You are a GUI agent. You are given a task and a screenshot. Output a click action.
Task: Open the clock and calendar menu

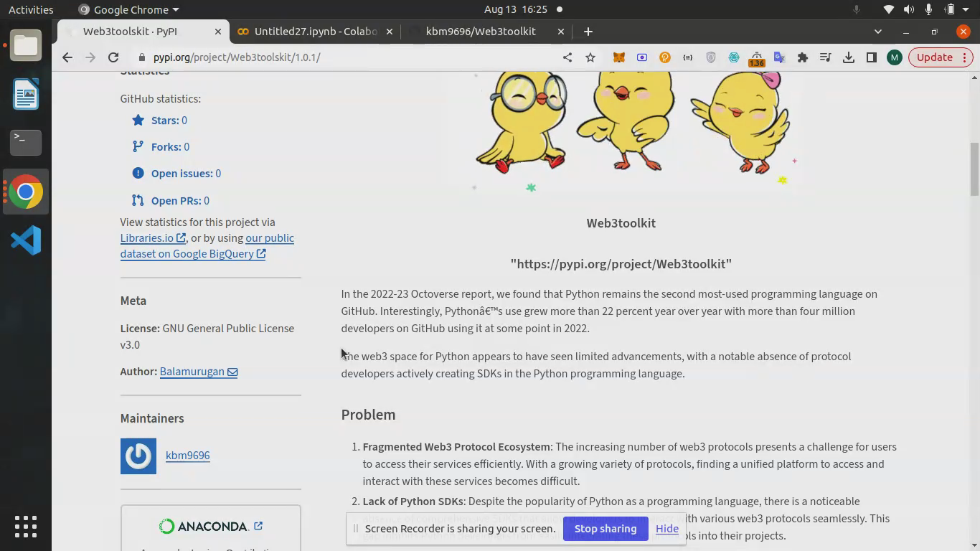(516, 9)
